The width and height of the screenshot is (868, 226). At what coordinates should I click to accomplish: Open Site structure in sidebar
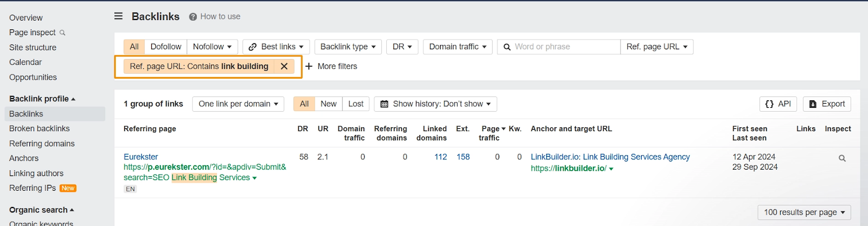[x=33, y=48]
